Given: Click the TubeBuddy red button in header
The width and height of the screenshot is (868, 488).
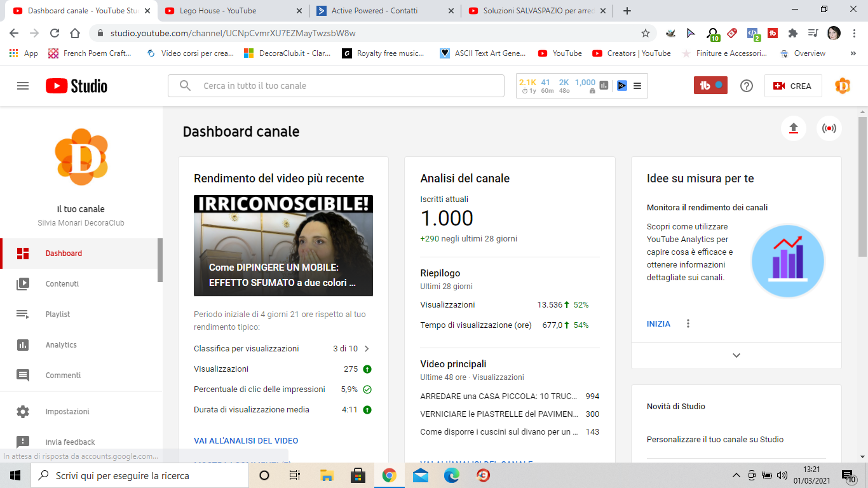Looking at the screenshot, I should point(710,85).
